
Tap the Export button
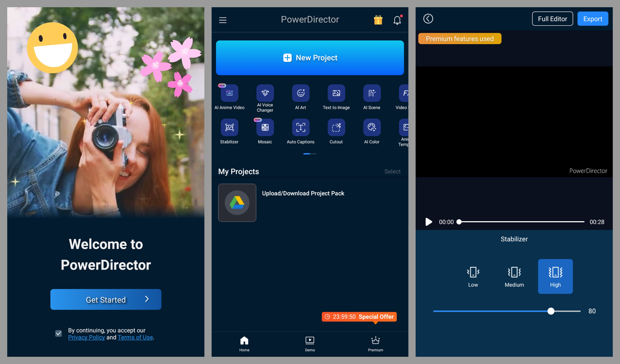(592, 18)
